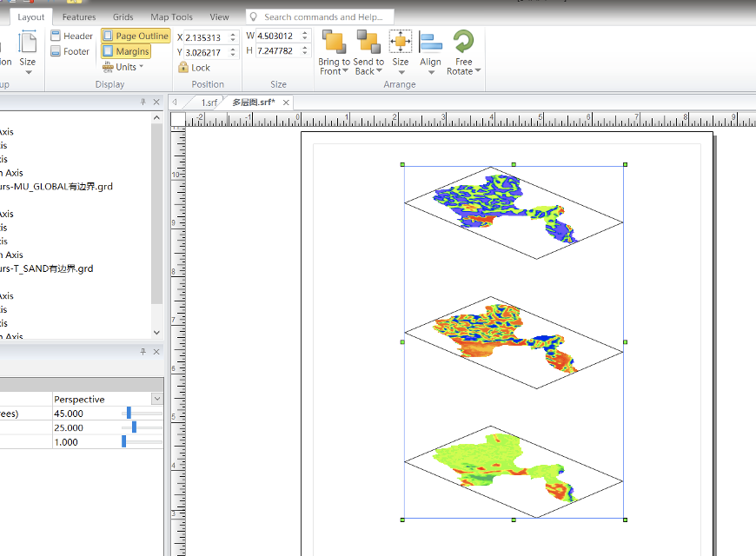This screenshot has height=556, width=756.
Task: Click the page Size icon
Action: click(28, 43)
